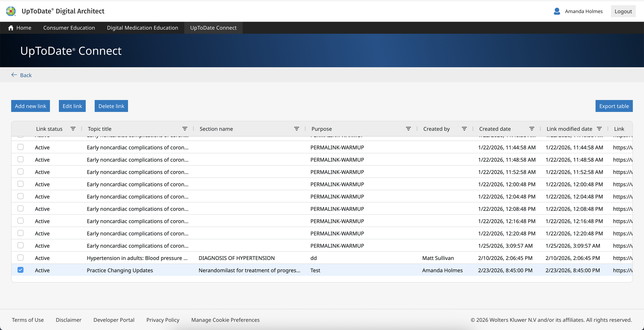Screen dimensions: 644x330
Task: Click the Created date column header
Action: (495, 129)
